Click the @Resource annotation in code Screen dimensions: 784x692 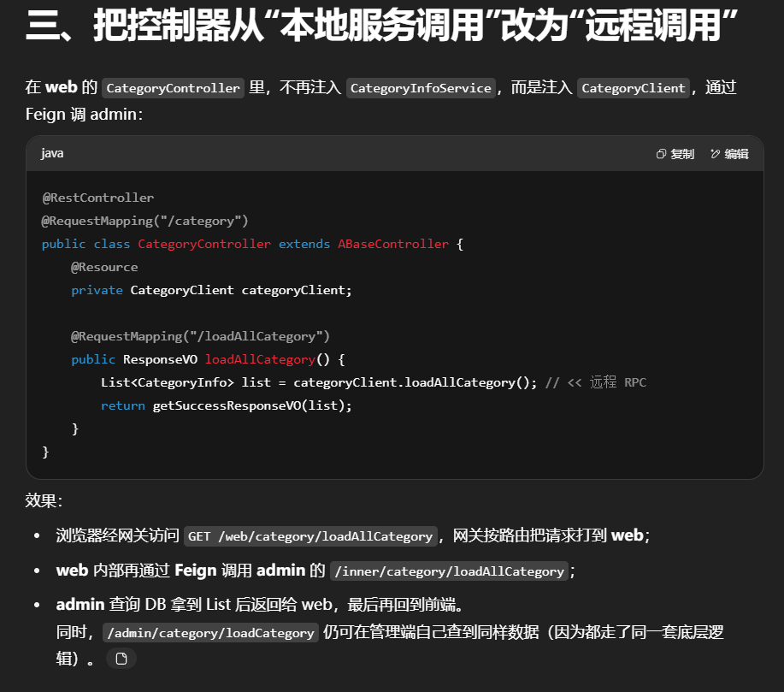pos(104,267)
